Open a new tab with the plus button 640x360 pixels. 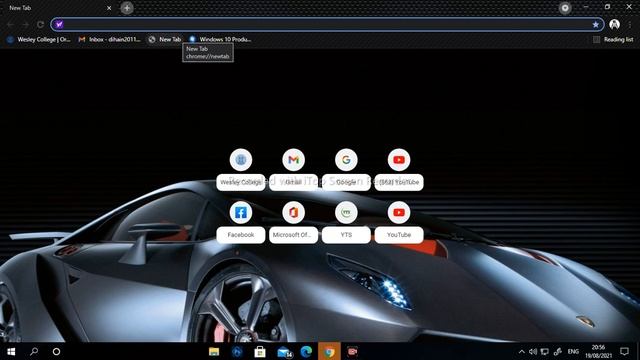tap(127, 8)
